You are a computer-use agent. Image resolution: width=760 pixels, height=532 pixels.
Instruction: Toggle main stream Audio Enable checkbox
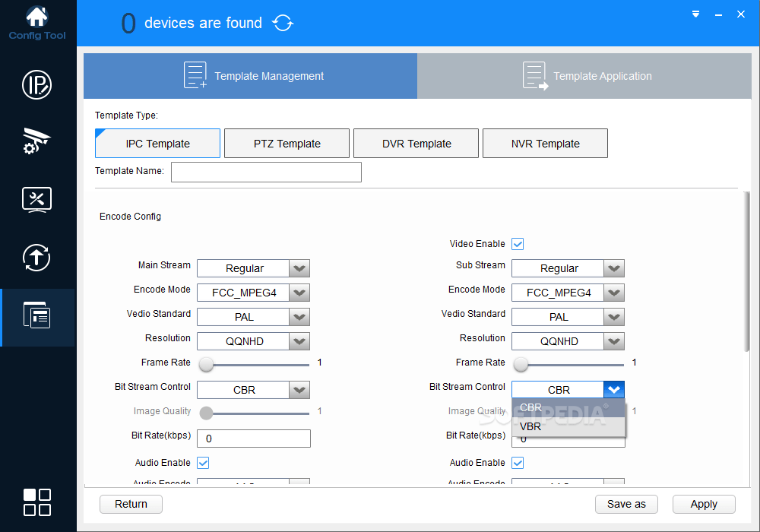pos(203,463)
